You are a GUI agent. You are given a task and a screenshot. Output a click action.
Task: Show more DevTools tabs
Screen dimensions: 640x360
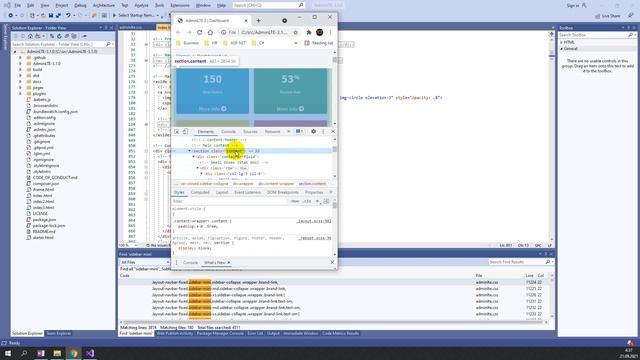tap(288, 131)
